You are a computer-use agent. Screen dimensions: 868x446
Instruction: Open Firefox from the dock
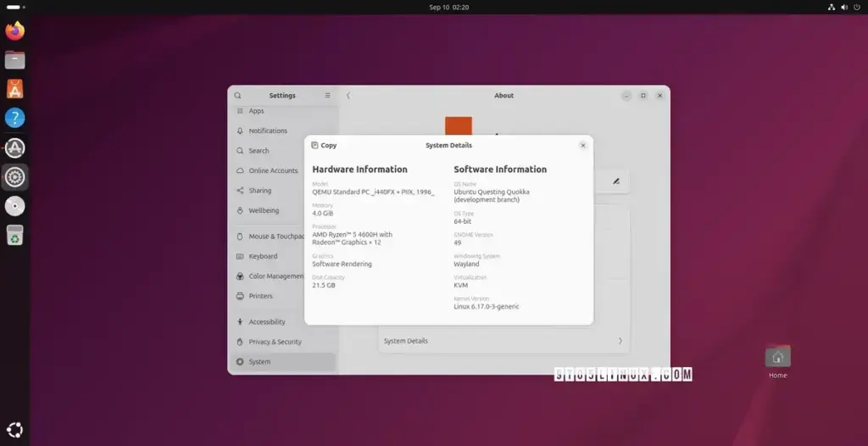pos(15,31)
